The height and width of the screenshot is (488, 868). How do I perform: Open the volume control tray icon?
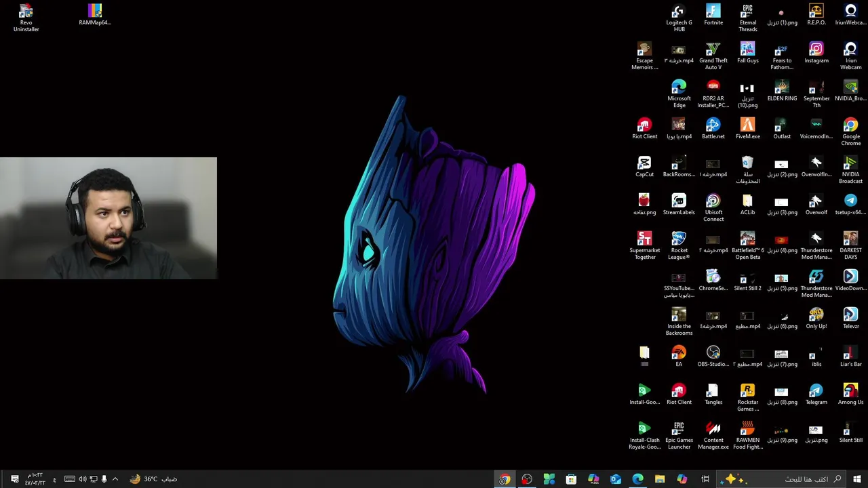(82, 479)
